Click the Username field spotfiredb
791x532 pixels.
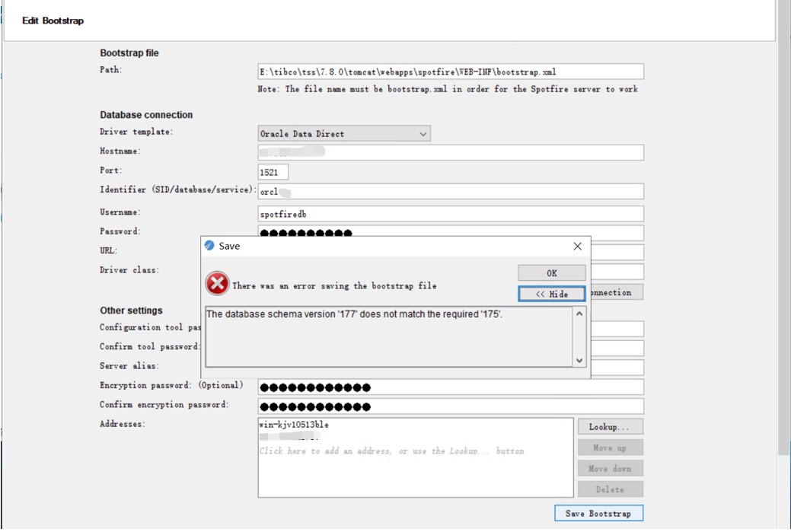click(451, 214)
